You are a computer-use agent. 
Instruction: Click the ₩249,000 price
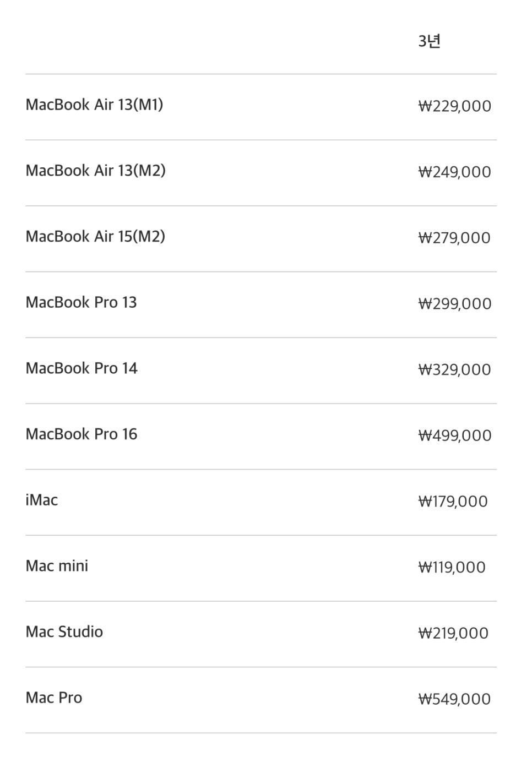[x=454, y=172]
